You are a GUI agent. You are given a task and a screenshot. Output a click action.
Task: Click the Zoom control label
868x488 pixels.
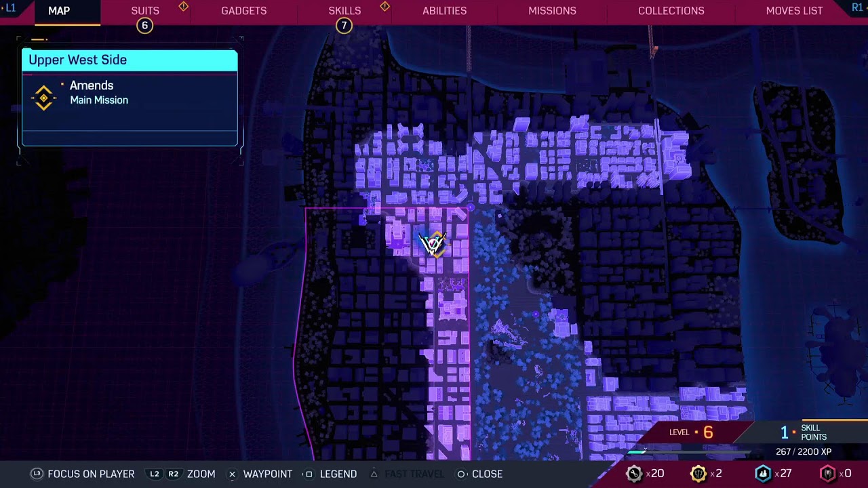coord(201,474)
